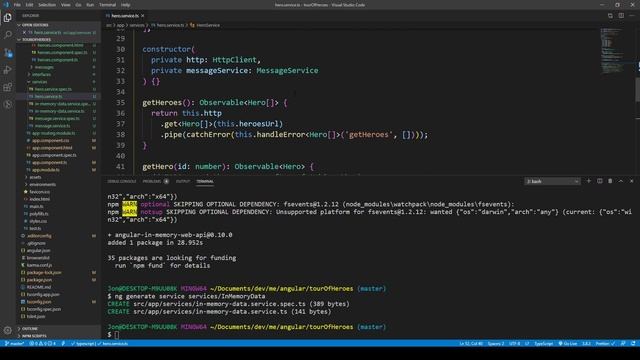Click the UTF-8 encoding indicator

515,344
